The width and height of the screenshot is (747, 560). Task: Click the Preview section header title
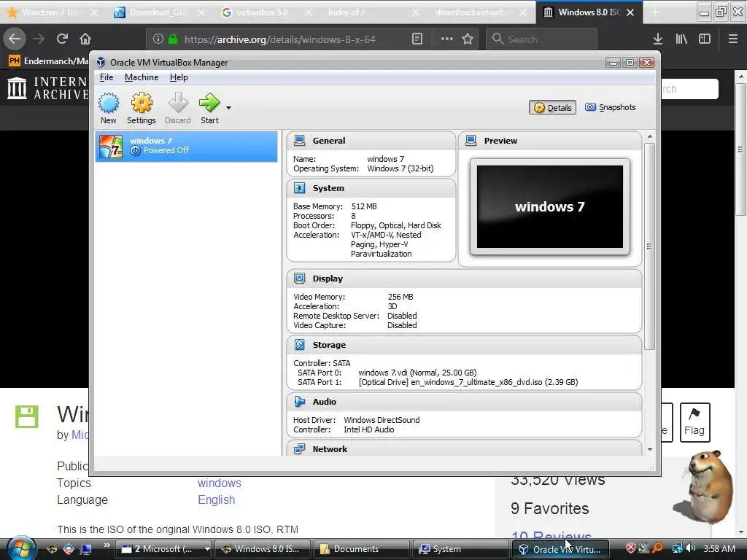coord(500,141)
